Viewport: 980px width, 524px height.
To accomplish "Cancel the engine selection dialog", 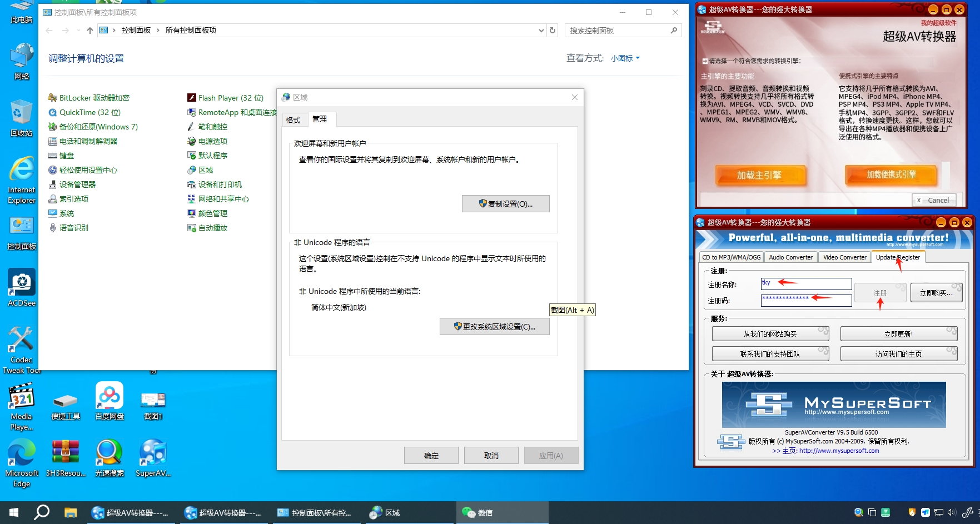I will pyautogui.click(x=934, y=200).
